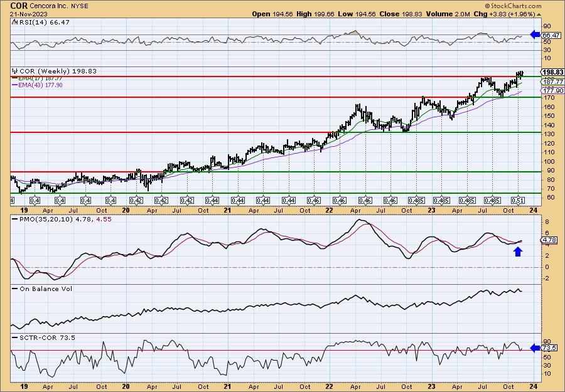Image resolution: width=565 pixels, height=392 pixels.
Task: Click the 73.5 SCTR value tag
Action: tap(550, 348)
